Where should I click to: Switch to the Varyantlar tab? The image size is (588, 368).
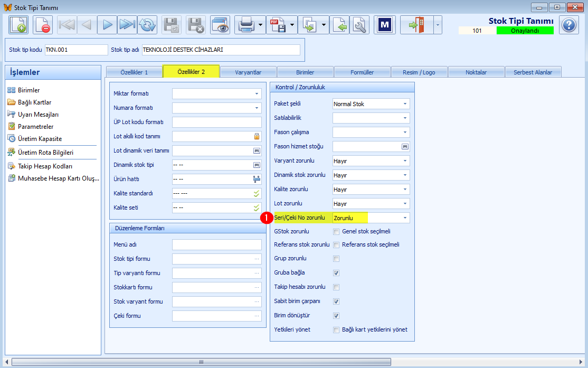[x=248, y=72]
